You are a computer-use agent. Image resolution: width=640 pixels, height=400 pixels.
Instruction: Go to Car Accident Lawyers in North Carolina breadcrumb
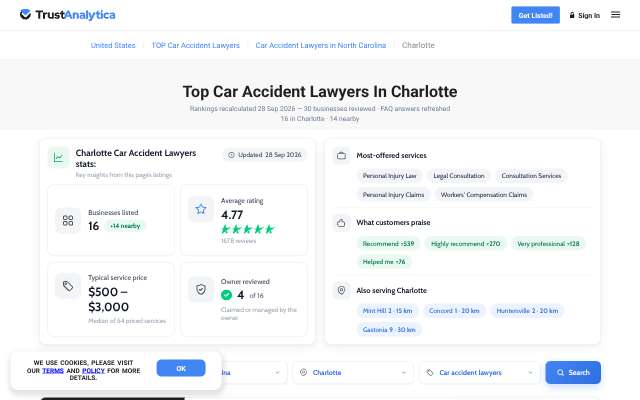pyautogui.click(x=320, y=45)
